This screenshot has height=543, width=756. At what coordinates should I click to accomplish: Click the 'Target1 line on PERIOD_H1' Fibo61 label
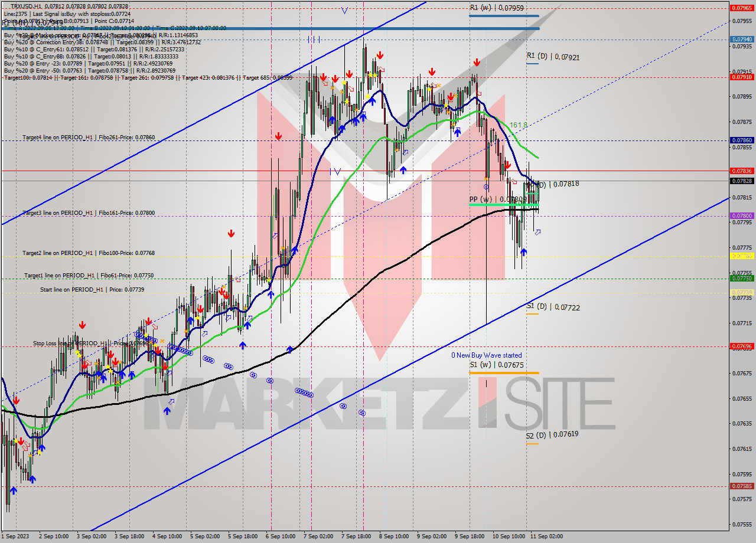[x=89, y=276]
